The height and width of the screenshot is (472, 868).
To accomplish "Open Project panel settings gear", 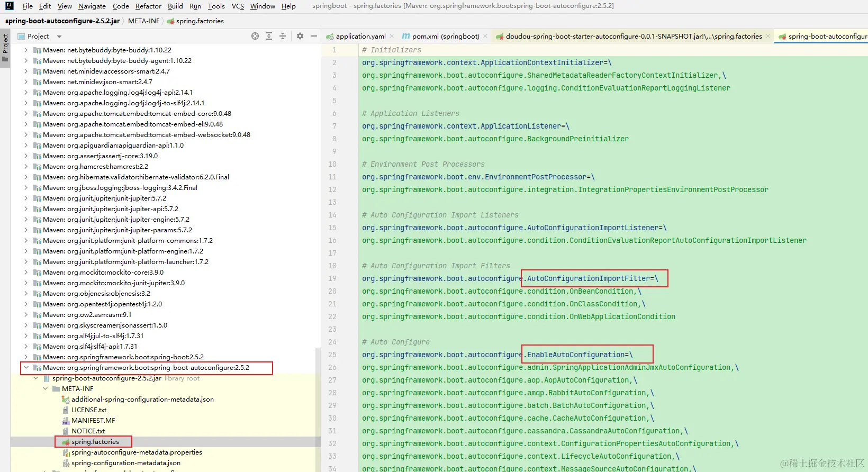I will click(x=300, y=36).
